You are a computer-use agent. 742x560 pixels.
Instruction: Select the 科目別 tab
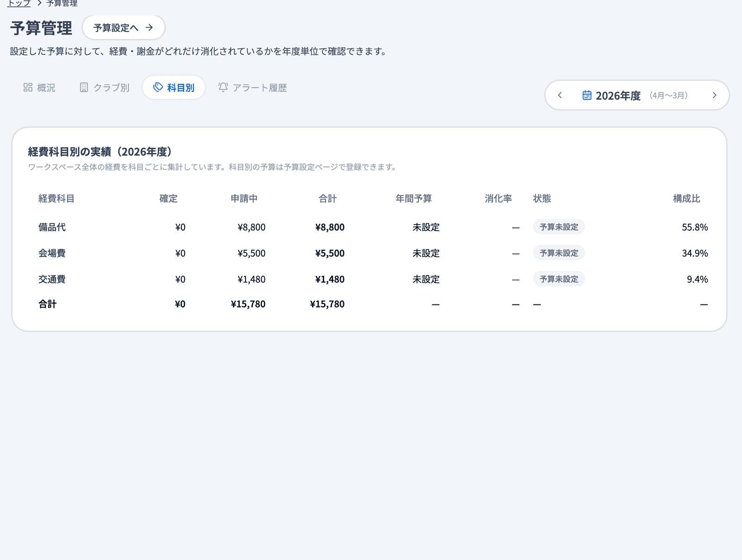pos(173,87)
